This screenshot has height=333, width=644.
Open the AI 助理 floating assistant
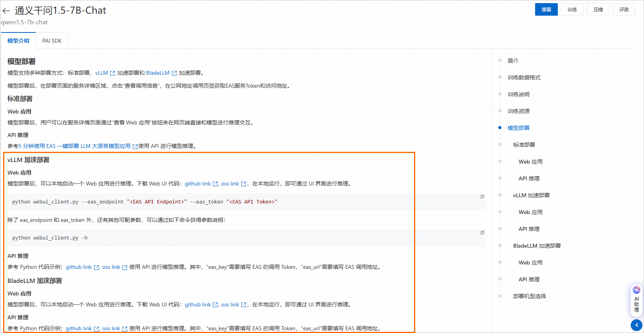pyautogui.click(x=637, y=301)
